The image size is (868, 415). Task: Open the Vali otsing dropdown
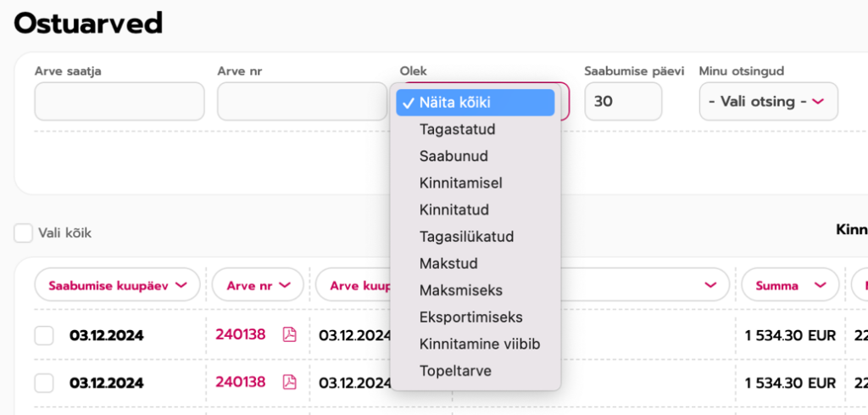coord(768,101)
